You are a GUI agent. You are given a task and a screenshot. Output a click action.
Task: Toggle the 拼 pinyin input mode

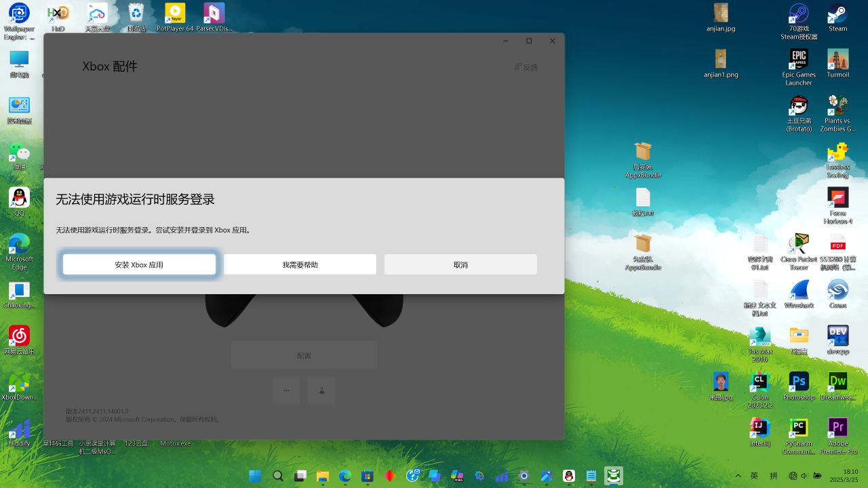pyautogui.click(x=774, y=476)
